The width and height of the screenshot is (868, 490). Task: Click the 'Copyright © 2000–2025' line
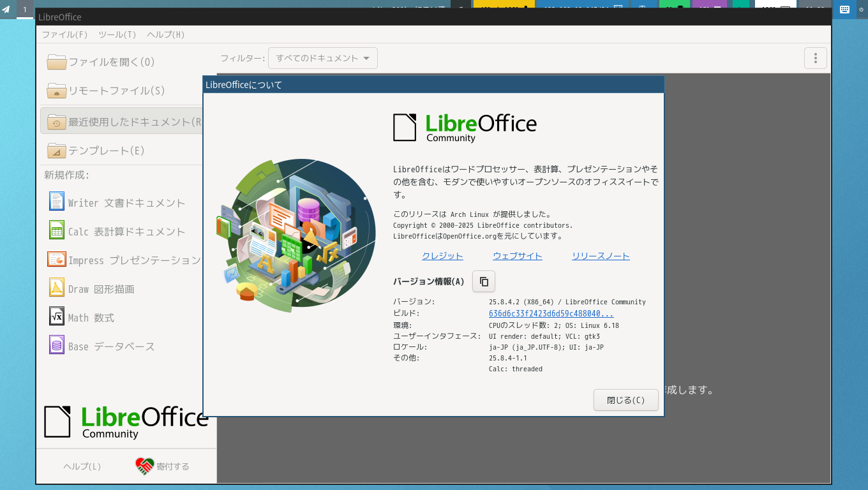tap(483, 225)
